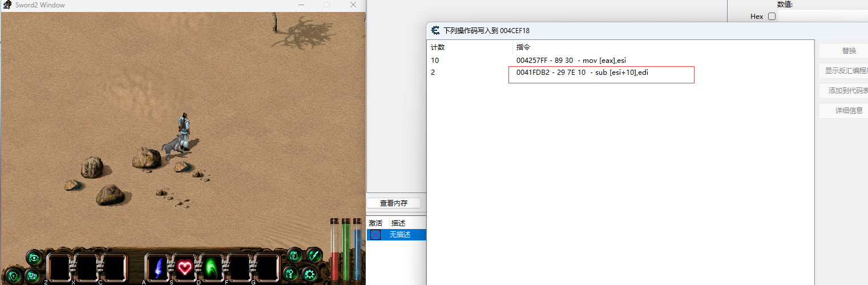The image size is (868, 285).
Task: Select the blue feather skill in slot A
Action: 158,267
